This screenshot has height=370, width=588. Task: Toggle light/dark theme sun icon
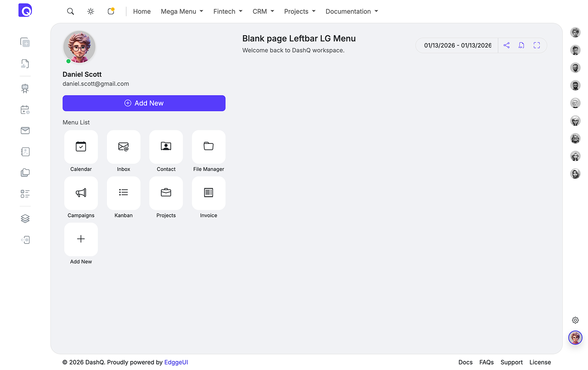[x=91, y=11]
